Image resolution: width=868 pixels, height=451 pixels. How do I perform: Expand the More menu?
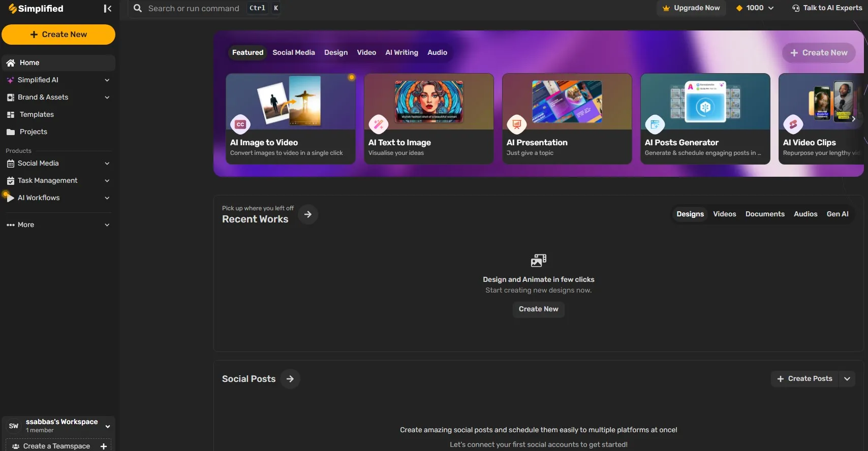[x=107, y=225]
